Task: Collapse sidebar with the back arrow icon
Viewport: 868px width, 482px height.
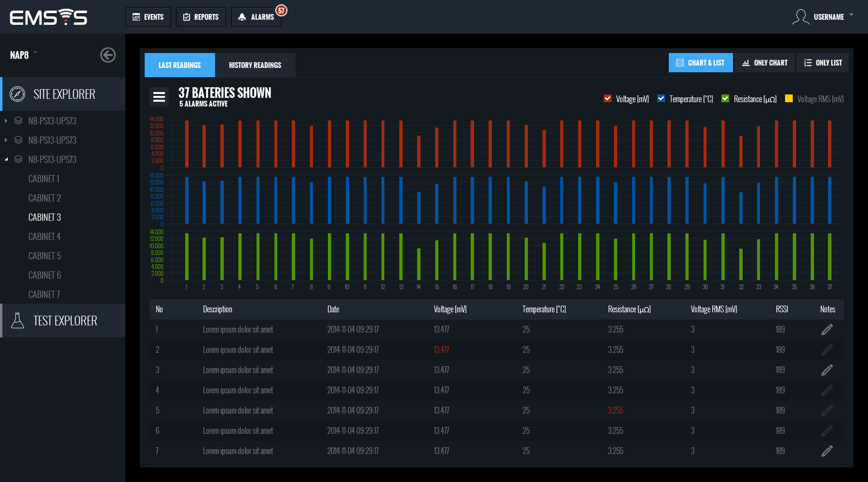Action: (x=108, y=55)
